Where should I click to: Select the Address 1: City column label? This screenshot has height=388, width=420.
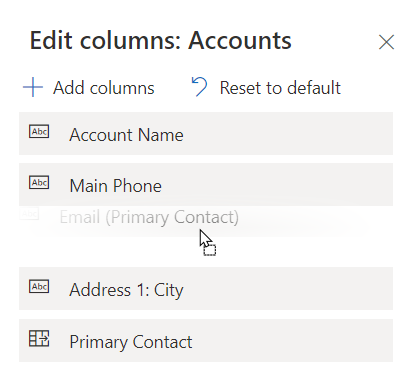click(126, 290)
